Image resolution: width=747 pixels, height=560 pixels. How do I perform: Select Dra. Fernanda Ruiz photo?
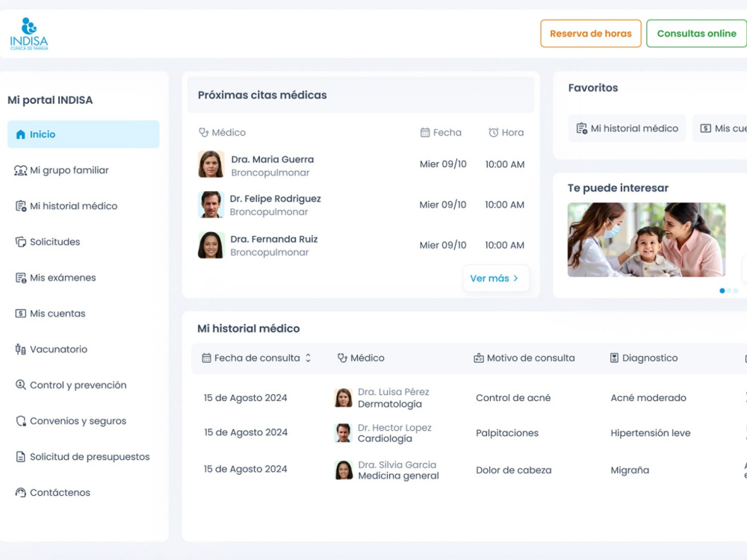pos(211,245)
